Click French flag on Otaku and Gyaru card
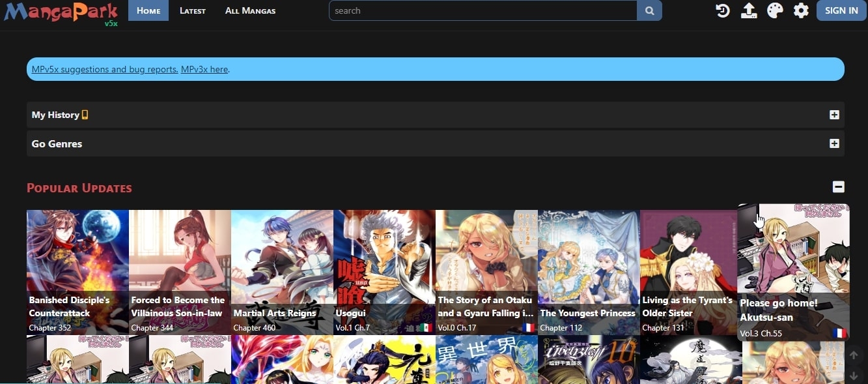Image resolution: width=868 pixels, height=384 pixels. coord(528,327)
